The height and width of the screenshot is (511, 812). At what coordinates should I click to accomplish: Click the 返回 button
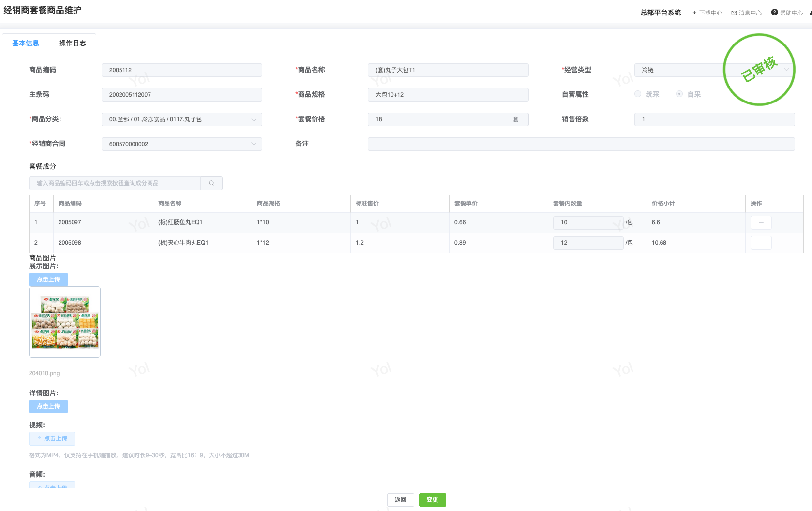pos(401,500)
